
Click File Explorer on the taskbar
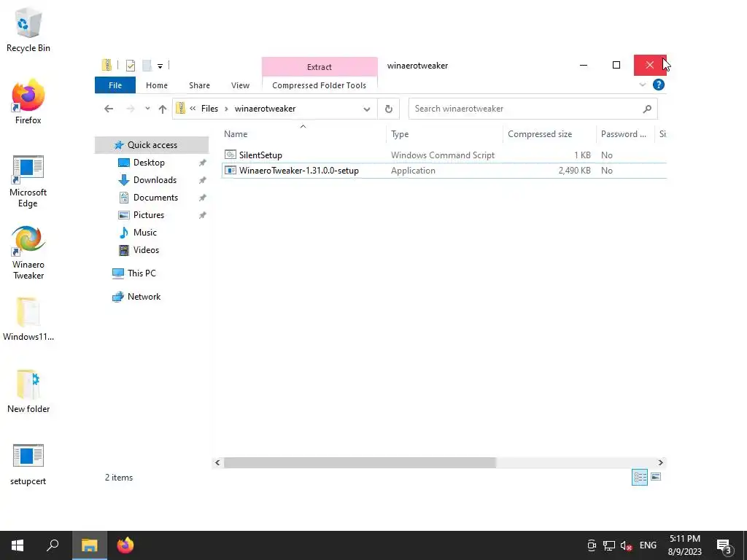[90, 545]
